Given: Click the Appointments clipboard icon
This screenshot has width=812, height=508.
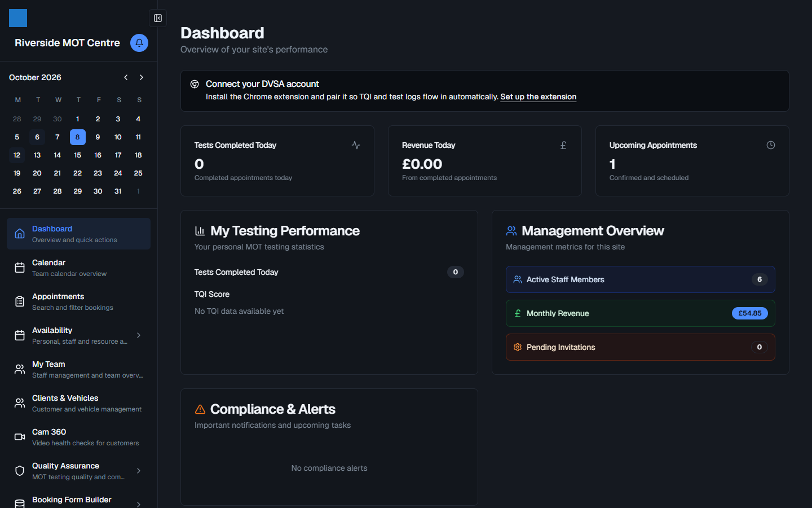Looking at the screenshot, I should click(x=20, y=301).
